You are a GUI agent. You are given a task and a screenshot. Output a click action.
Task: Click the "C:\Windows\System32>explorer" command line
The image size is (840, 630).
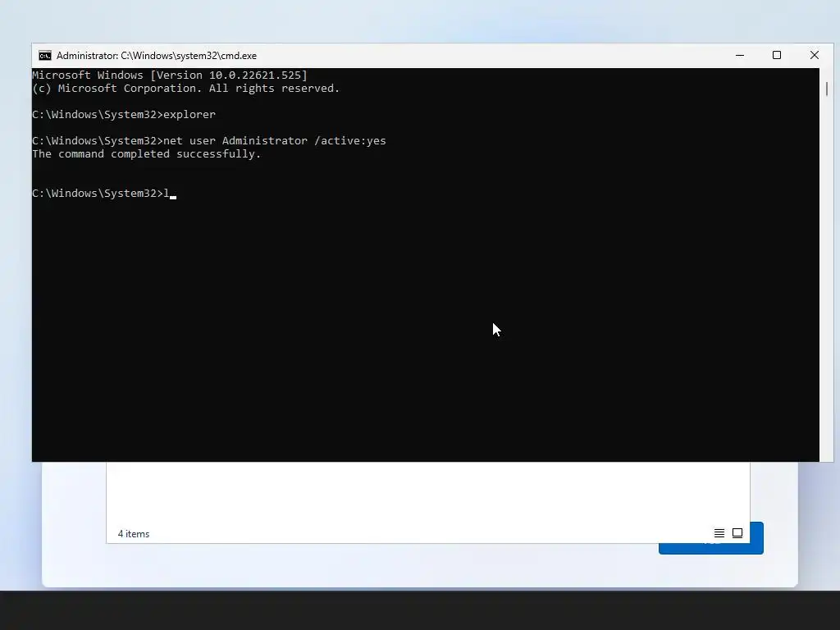(124, 115)
